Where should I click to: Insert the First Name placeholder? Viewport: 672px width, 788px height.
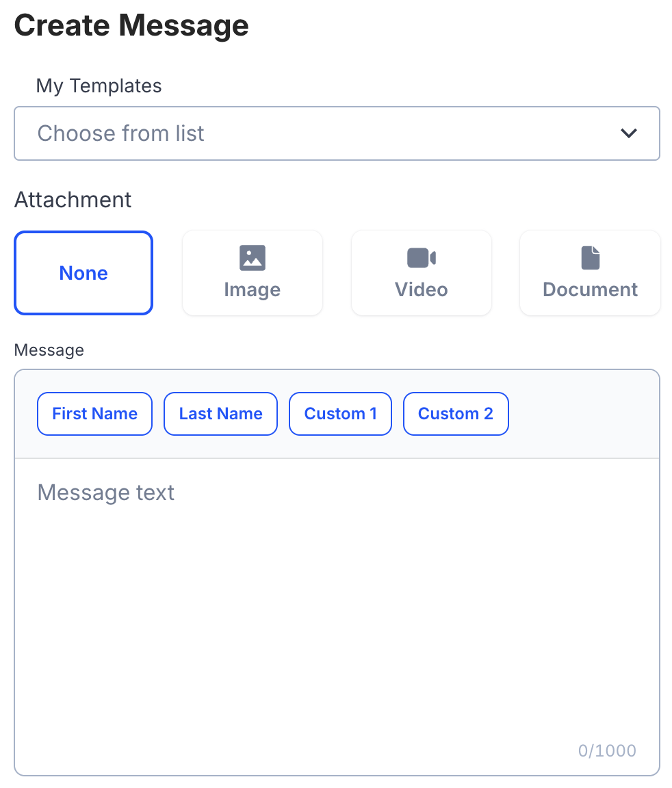pyautogui.click(x=94, y=413)
